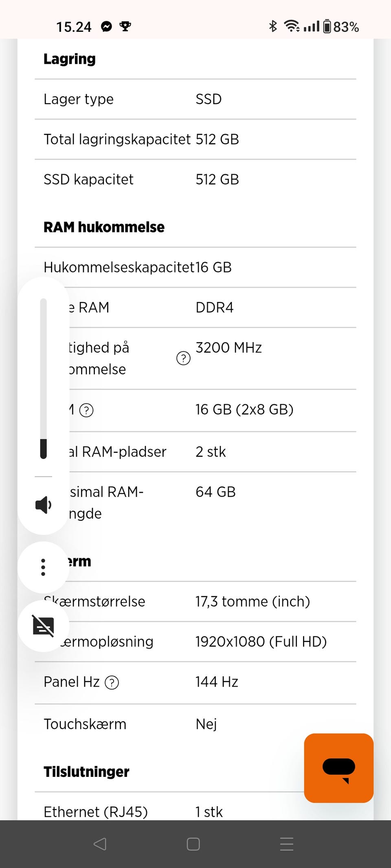Mute media with the speaker icon

pos(43,505)
